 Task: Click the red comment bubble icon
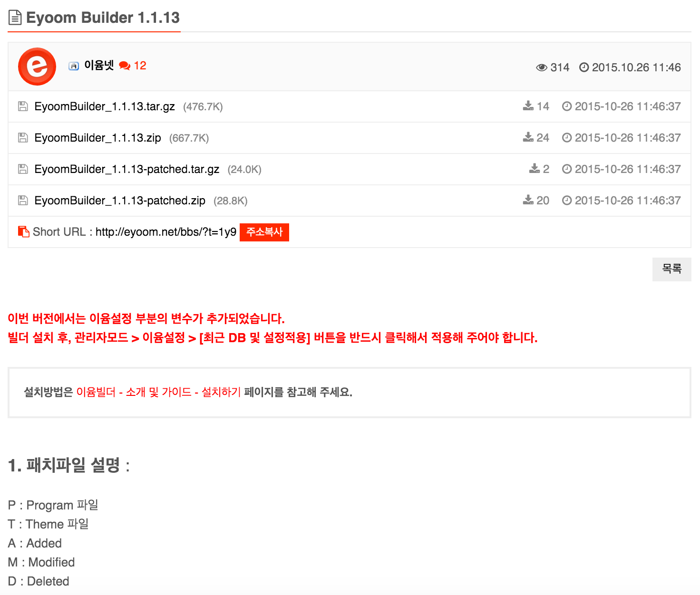(x=125, y=66)
